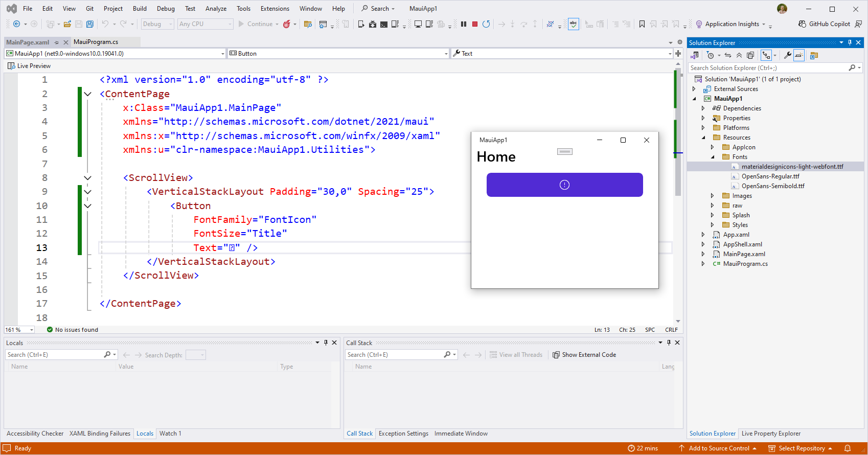Collapse the Fonts folder

click(x=712, y=157)
